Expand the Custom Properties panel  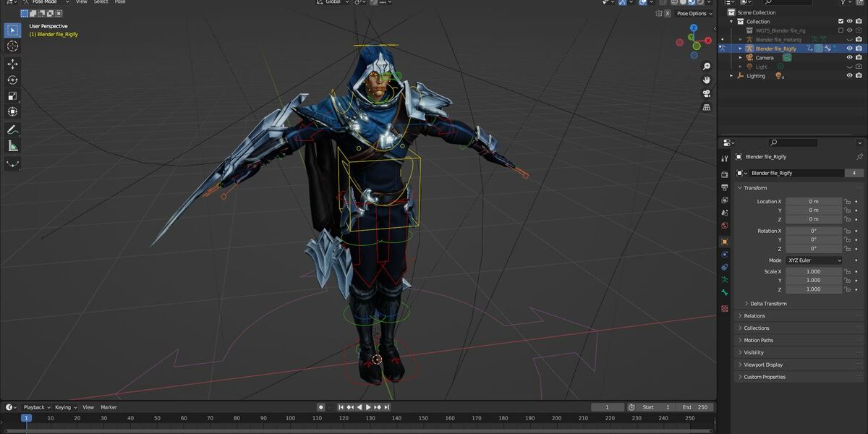tap(765, 378)
